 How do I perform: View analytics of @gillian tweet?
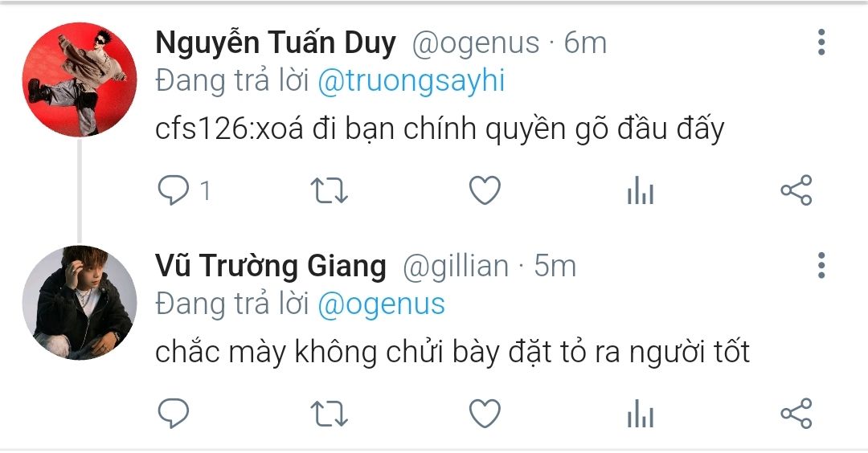coord(641,413)
